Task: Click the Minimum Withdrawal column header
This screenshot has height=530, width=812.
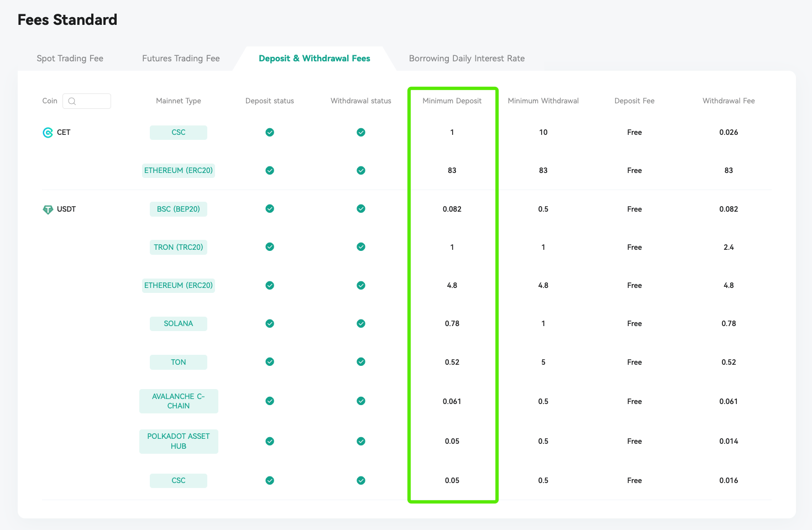Action: click(543, 101)
